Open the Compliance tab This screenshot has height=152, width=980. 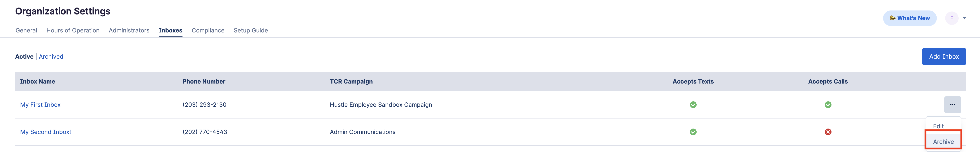[208, 30]
